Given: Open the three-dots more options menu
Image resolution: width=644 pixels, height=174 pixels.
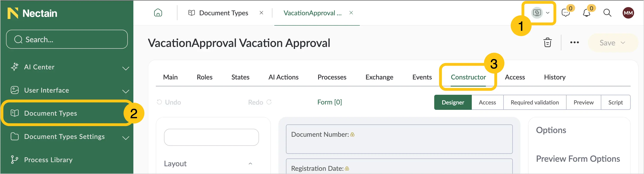Looking at the screenshot, I should tap(575, 43).
